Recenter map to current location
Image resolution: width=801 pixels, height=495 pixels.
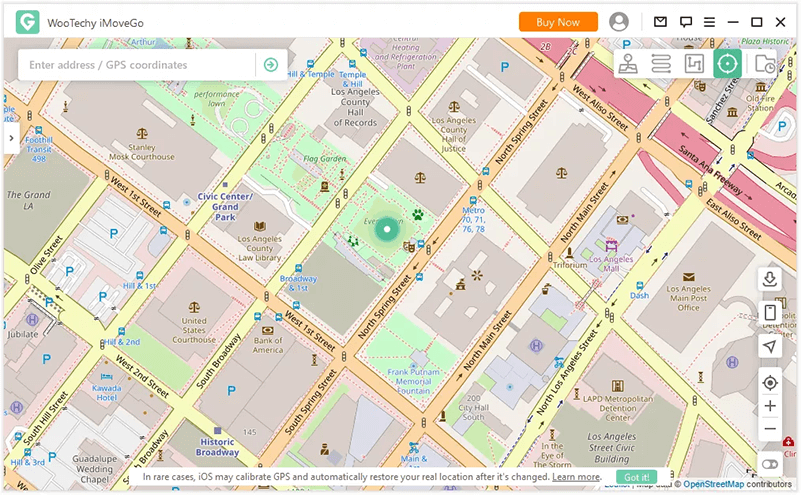tap(769, 382)
